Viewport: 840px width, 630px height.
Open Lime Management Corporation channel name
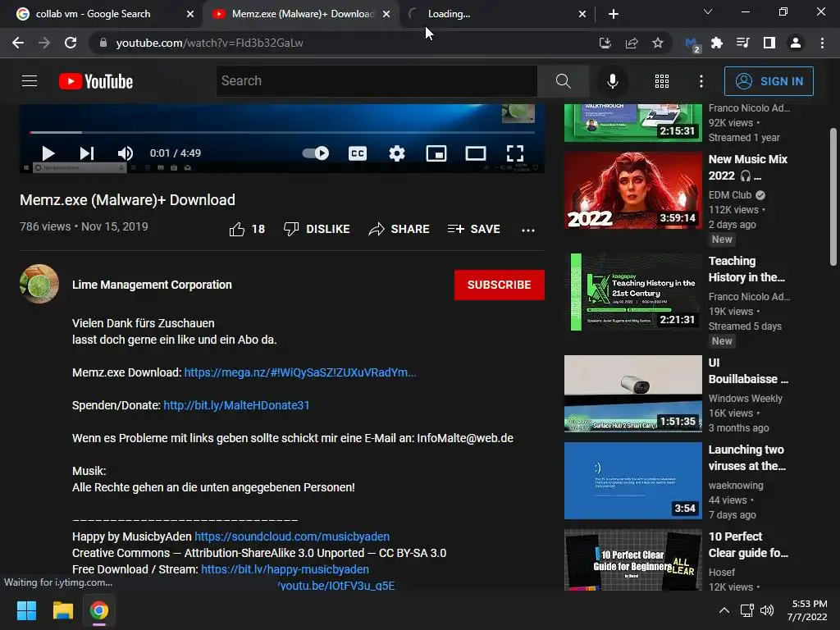152,285
